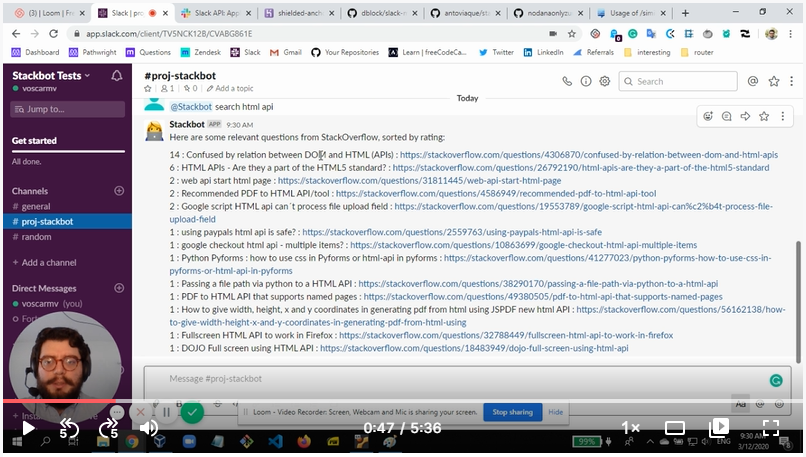Screen dimensions: 806x457
Task: Open notification bell in Slack sidebar
Action: pos(117,76)
